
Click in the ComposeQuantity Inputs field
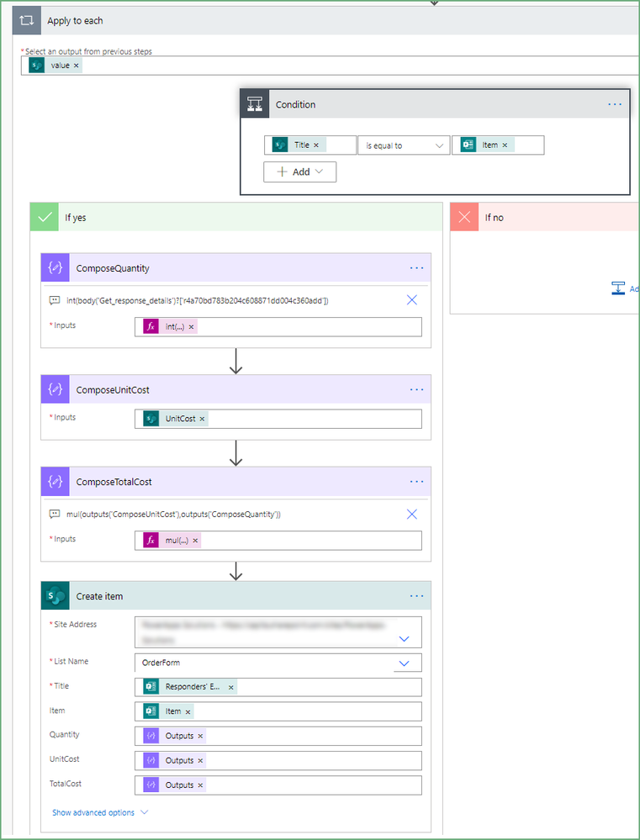point(278,327)
